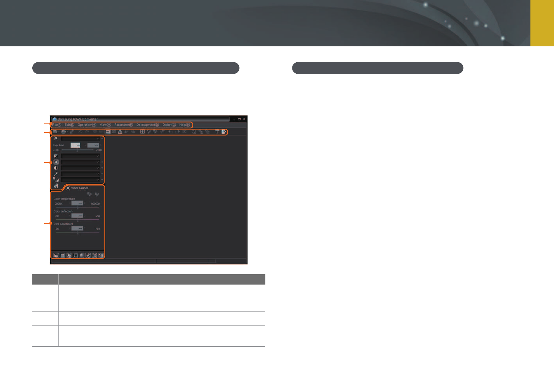Open the File menu
Screen dimensions: 554x392
tap(56, 125)
